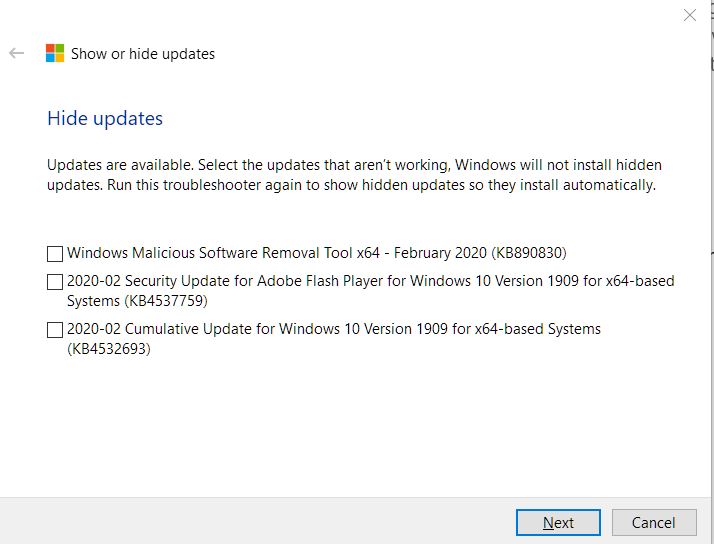Click the "Show or hide updates" title text
The width and height of the screenshot is (714, 544).
click(x=142, y=54)
